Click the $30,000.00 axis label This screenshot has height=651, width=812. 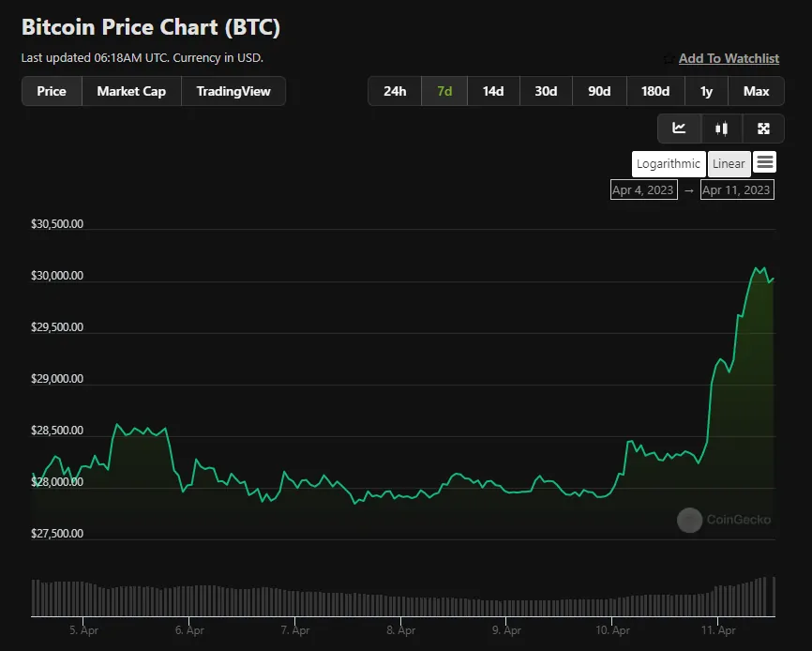click(x=57, y=276)
